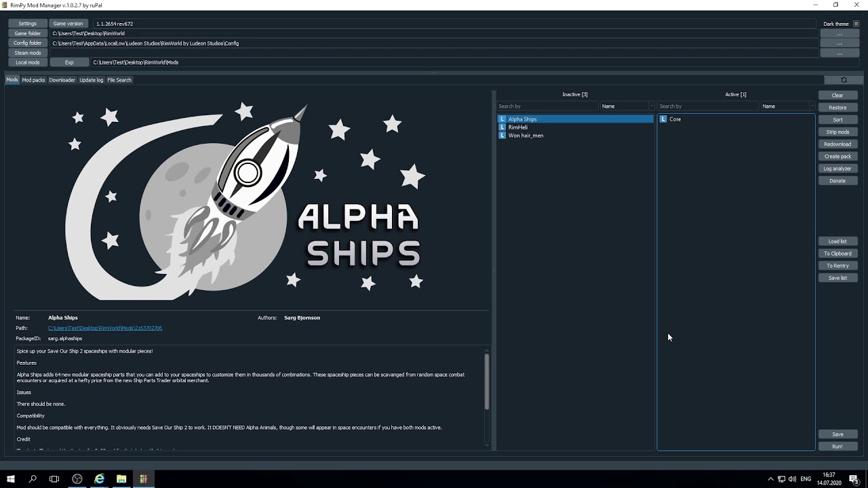Screen dimensions: 868x488
Task: Click the L icon beside Won hair_men
Action: pyautogui.click(x=502, y=136)
